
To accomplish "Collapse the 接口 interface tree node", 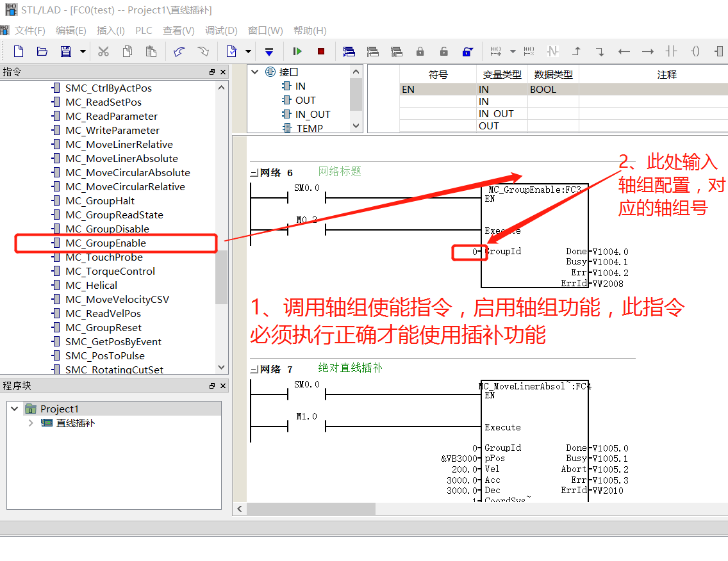I will (254, 72).
